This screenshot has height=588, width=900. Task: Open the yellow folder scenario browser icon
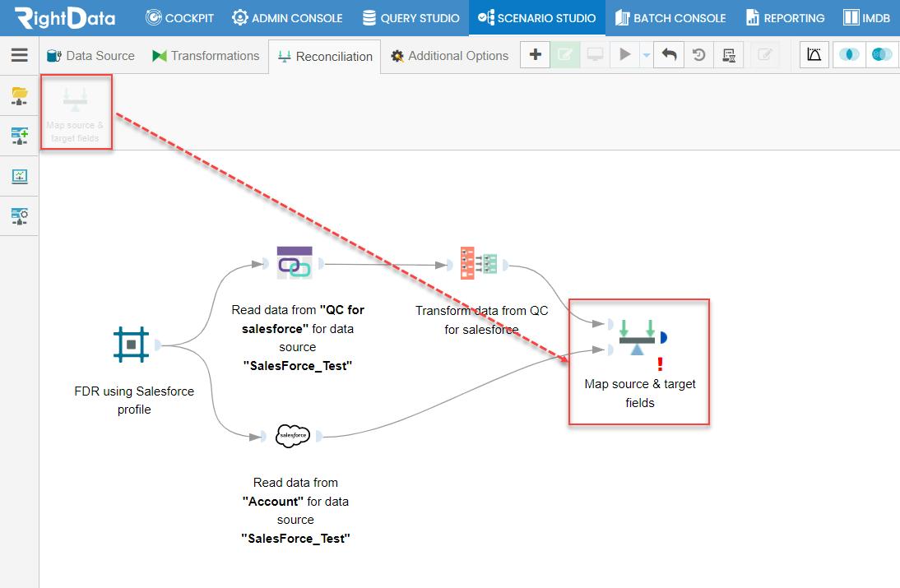[20, 95]
